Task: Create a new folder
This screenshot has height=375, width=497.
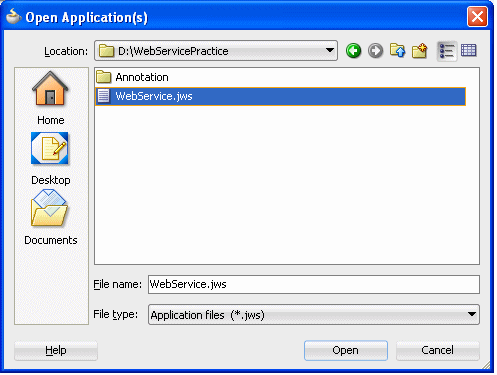Action: click(x=420, y=51)
